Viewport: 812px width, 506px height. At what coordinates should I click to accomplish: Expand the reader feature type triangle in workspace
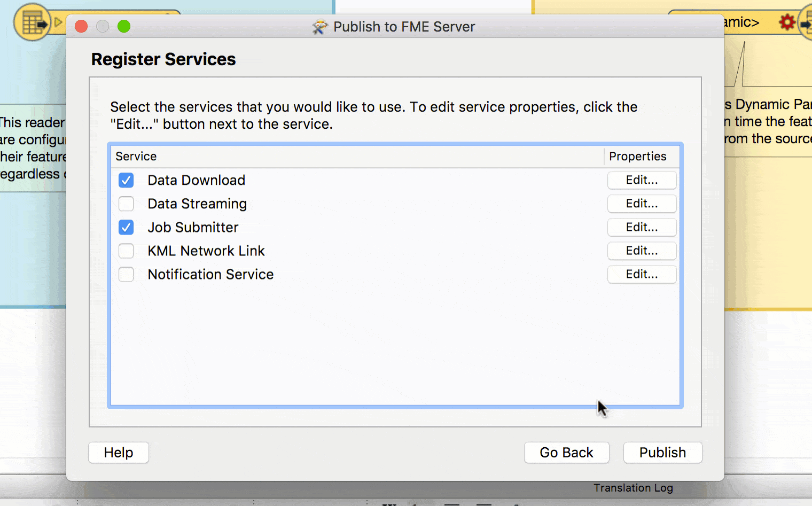[58, 23]
